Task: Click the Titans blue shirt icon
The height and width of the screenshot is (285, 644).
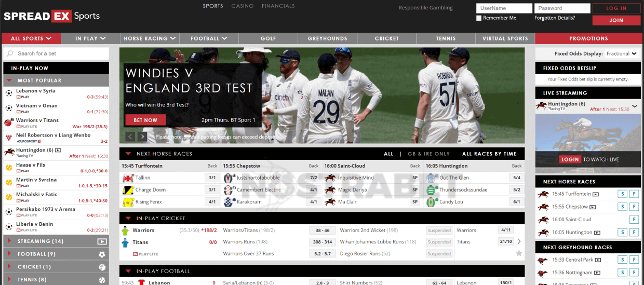Action: click(125, 242)
